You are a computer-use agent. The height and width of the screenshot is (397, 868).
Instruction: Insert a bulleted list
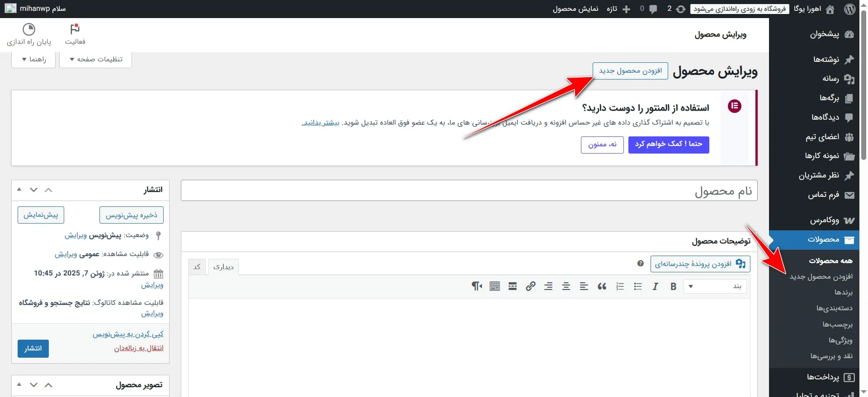[637, 286]
